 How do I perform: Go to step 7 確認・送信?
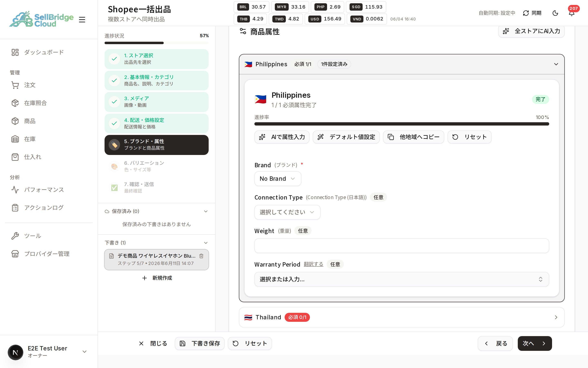(x=156, y=188)
